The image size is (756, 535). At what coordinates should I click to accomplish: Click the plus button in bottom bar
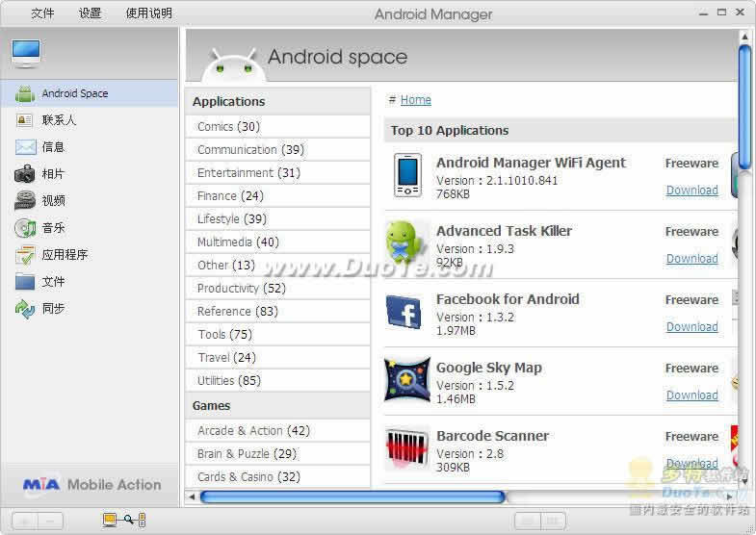tap(24, 521)
